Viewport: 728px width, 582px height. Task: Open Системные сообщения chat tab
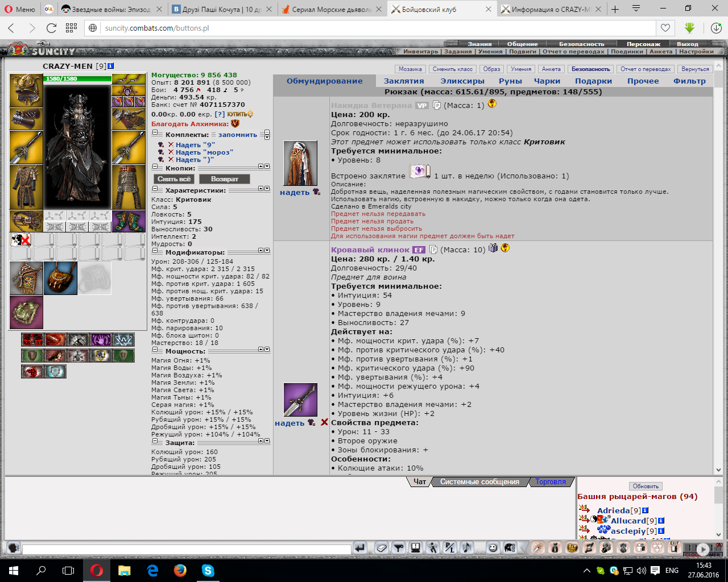click(x=479, y=481)
